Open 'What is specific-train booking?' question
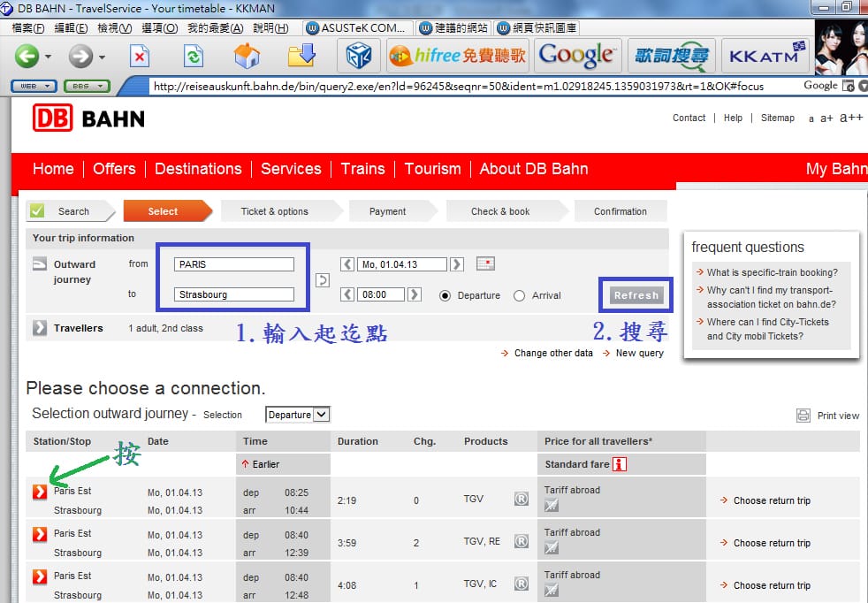Viewport: 868px width, 603px height. click(773, 272)
